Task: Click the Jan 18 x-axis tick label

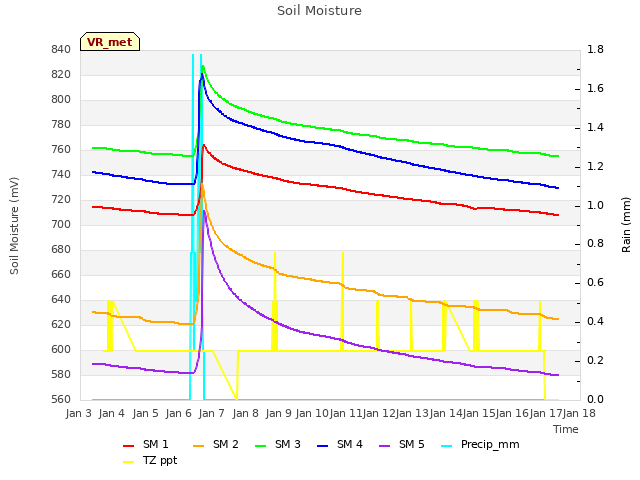Action: (x=579, y=413)
